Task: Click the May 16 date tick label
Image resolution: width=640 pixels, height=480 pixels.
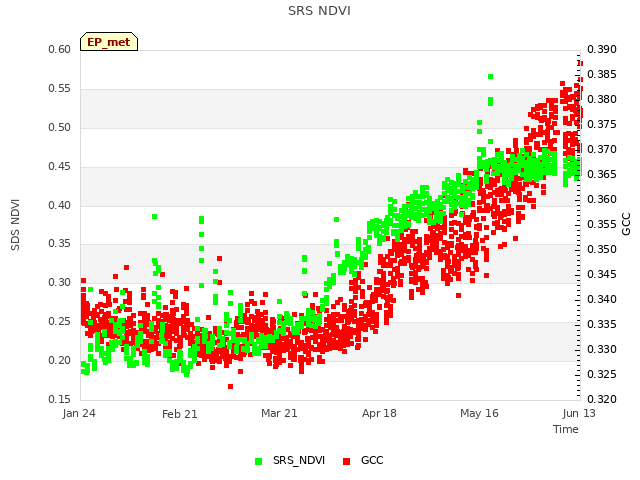Action: 479,413
